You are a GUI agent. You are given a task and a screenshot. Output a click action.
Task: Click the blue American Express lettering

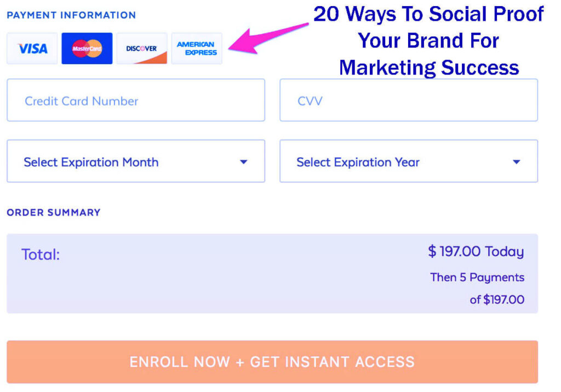[197, 48]
